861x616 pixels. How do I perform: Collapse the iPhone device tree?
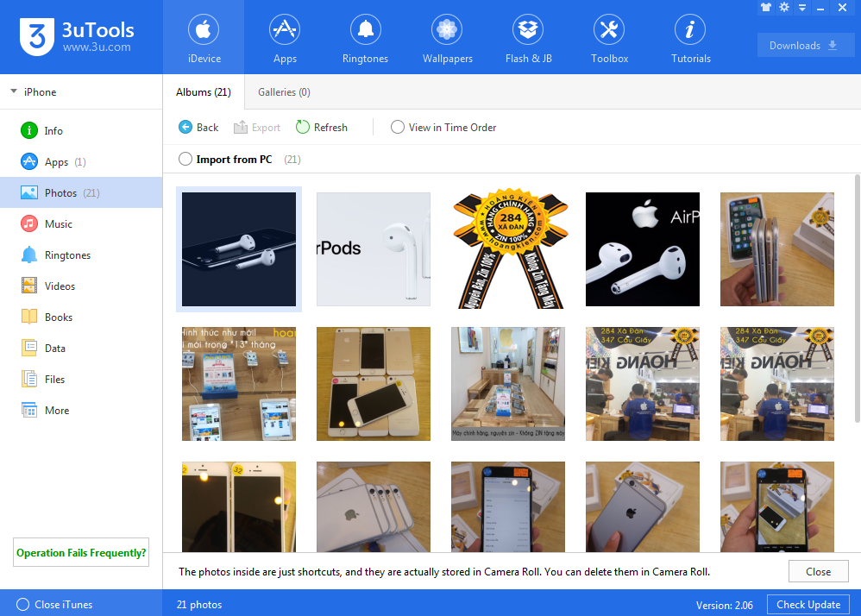point(14,91)
